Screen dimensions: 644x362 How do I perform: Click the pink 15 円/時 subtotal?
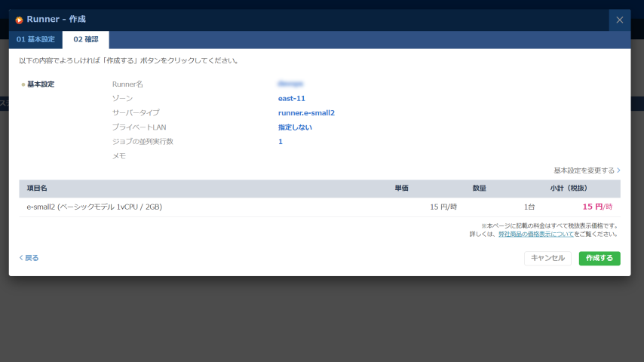point(596,207)
